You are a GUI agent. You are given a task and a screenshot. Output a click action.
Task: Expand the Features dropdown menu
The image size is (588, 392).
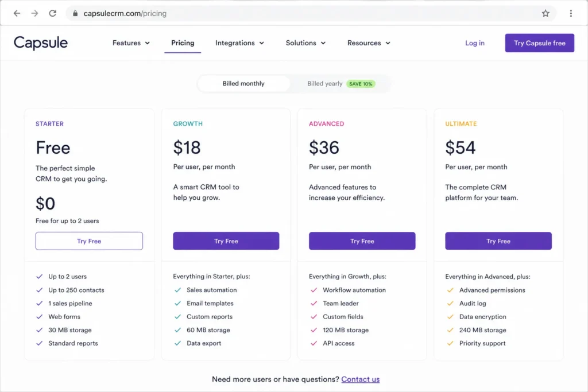tap(131, 43)
